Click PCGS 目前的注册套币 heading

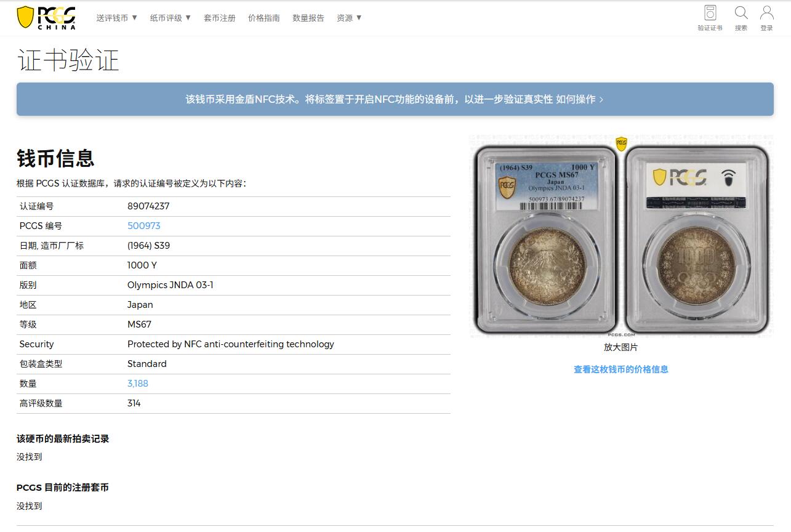coord(63,488)
